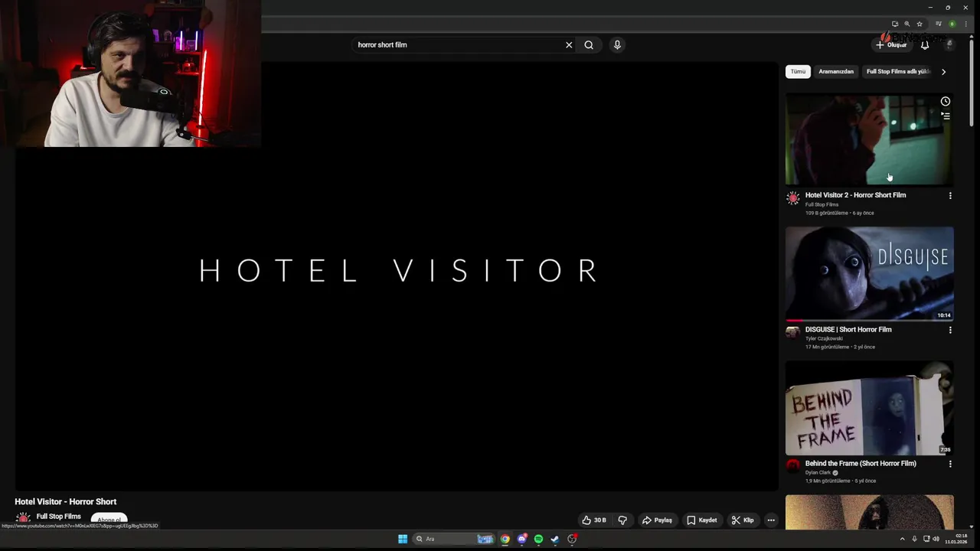The image size is (980, 551).
Task: Click the system tray volume icon
Action: pos(936,539)
